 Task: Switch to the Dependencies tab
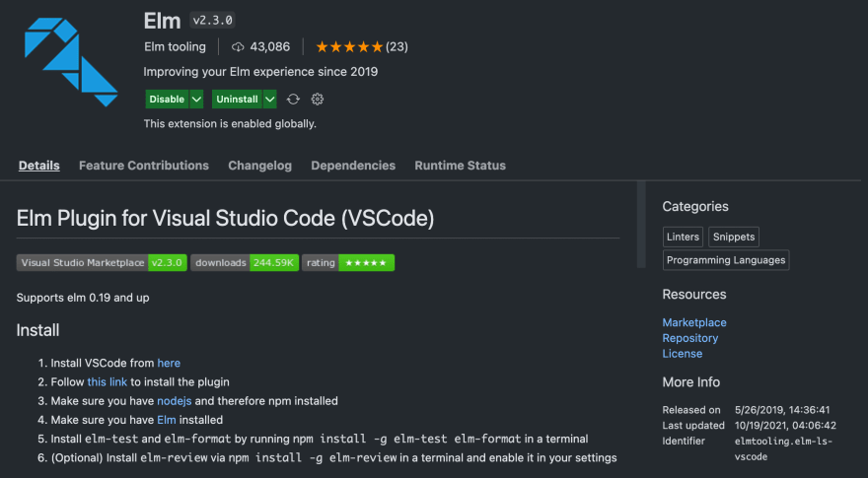click(x=353, y=166)
